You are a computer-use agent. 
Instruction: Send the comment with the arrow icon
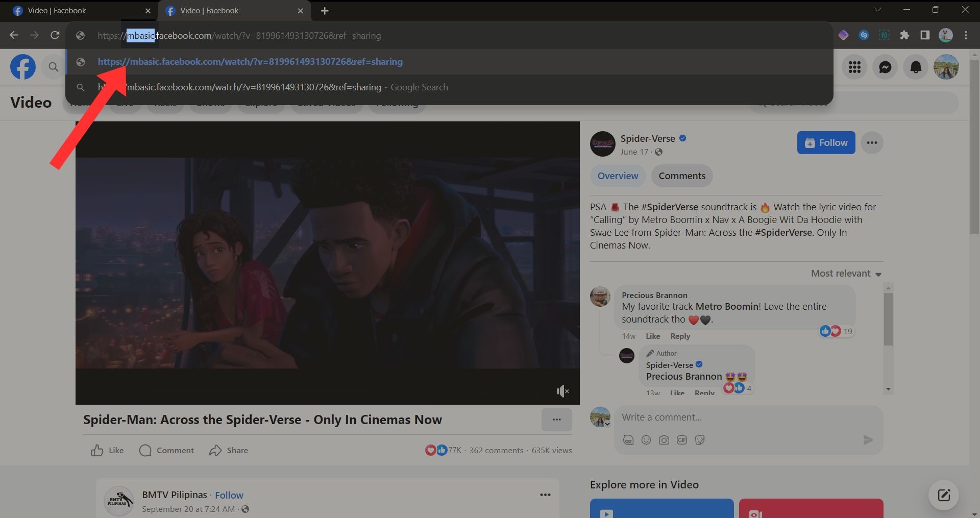[x=868, y=440]
